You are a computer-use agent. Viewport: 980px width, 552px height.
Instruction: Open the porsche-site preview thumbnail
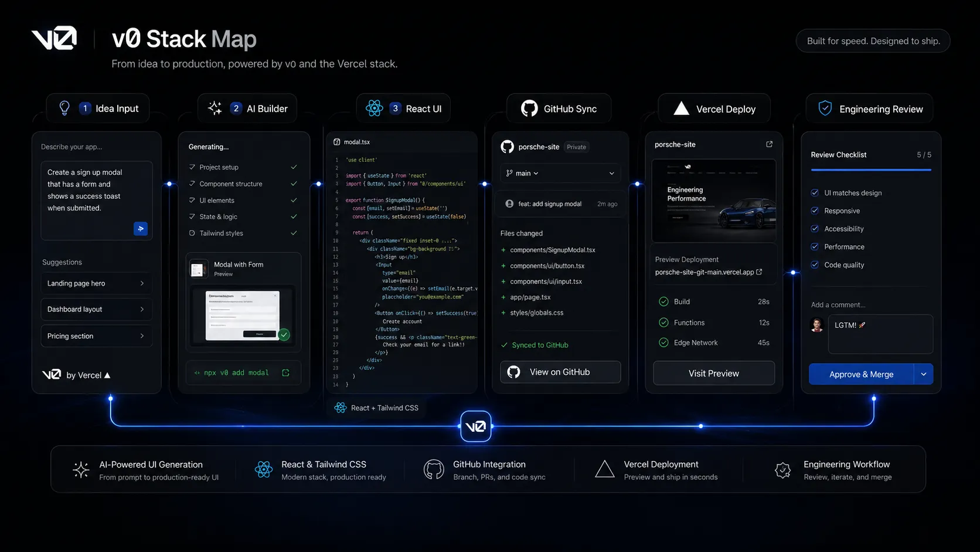tap(714, 201)
